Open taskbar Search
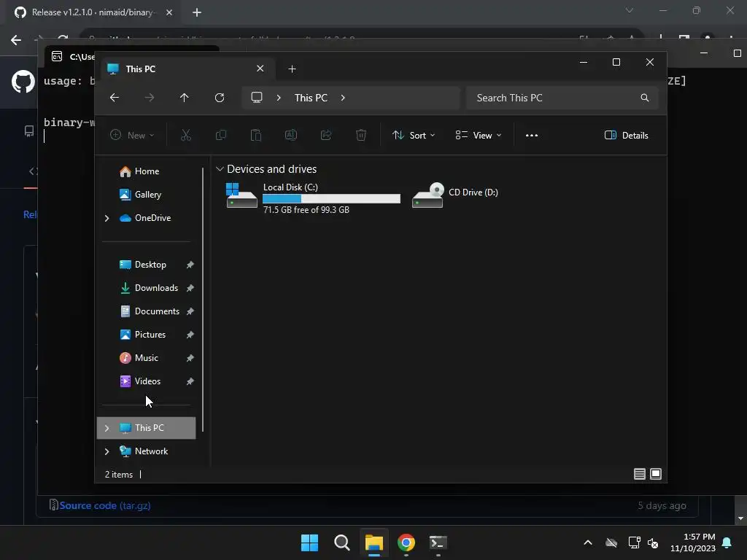Viewport: 747px width, 560px height. [341, 542]
